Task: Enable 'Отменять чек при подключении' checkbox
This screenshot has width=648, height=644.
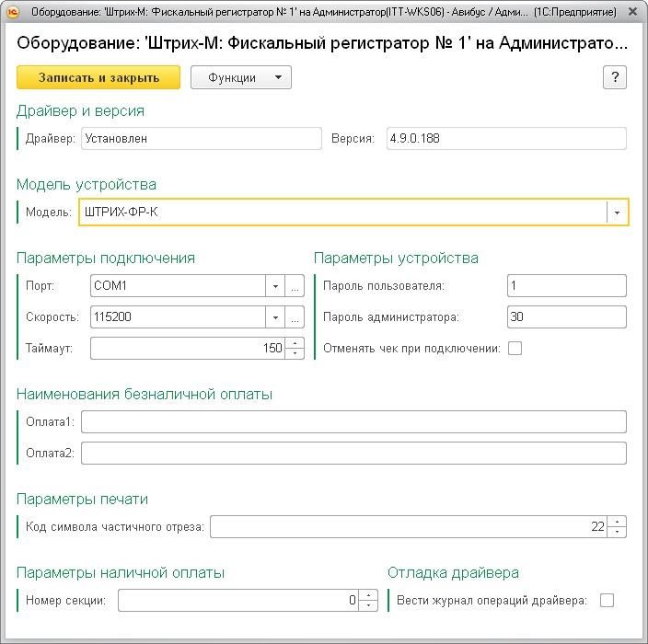Action: [515, 349]
